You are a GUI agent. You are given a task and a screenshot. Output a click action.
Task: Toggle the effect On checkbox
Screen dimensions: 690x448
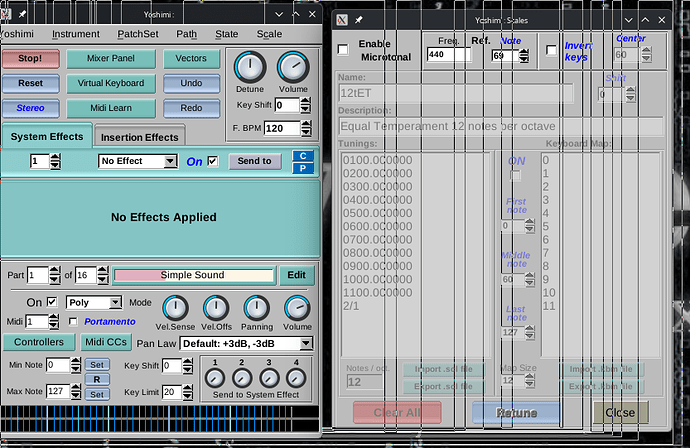point(213,161)
